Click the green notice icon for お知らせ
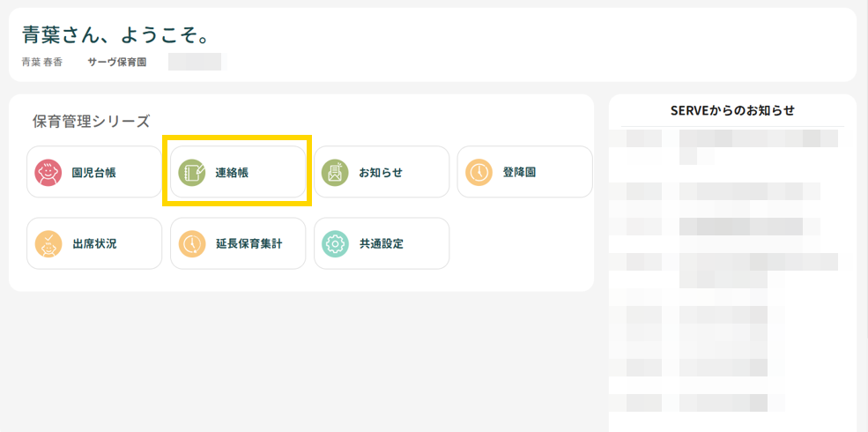 [x=335, y=172]
